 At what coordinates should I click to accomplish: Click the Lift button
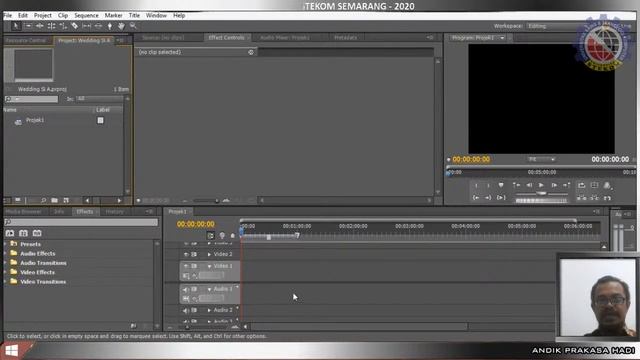tap(582, 198)
